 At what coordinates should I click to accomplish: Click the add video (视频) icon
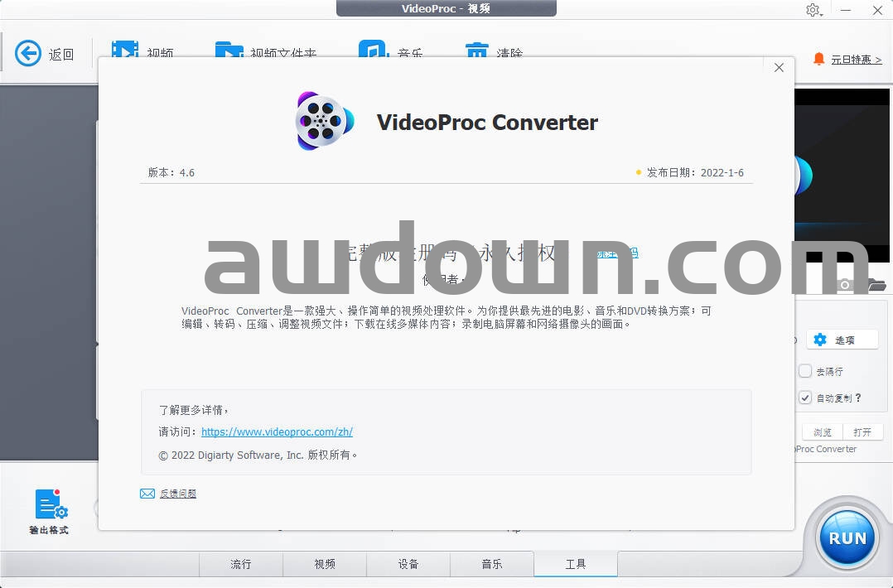pos(125,50)
